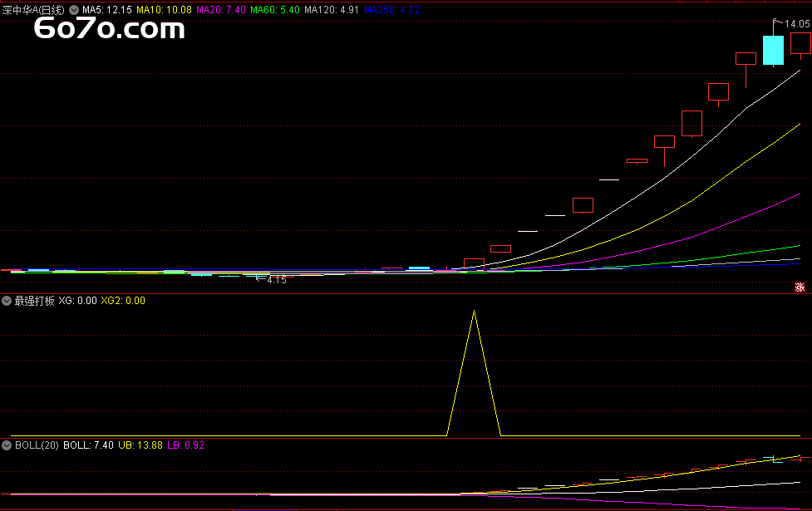Open the 最强打板 indicator dropdown arrow

pyautogui.click(x=7, y=301)
